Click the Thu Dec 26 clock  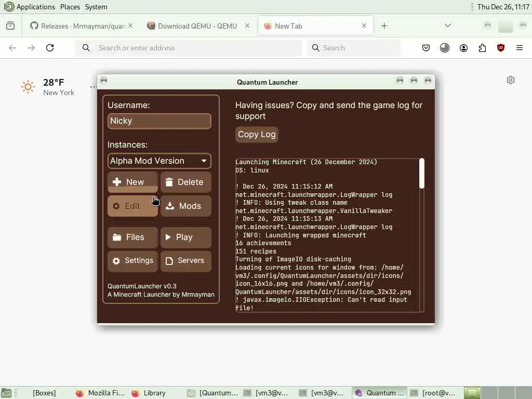click(x=503, y=7)
